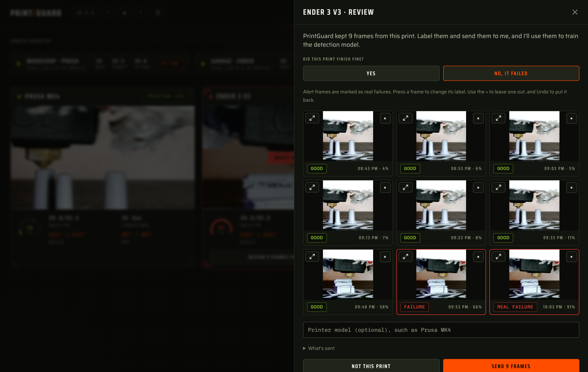Leave out the 09:03 PM frame with ×
Screen dimensions: 588x372
(x=571, y=119)
